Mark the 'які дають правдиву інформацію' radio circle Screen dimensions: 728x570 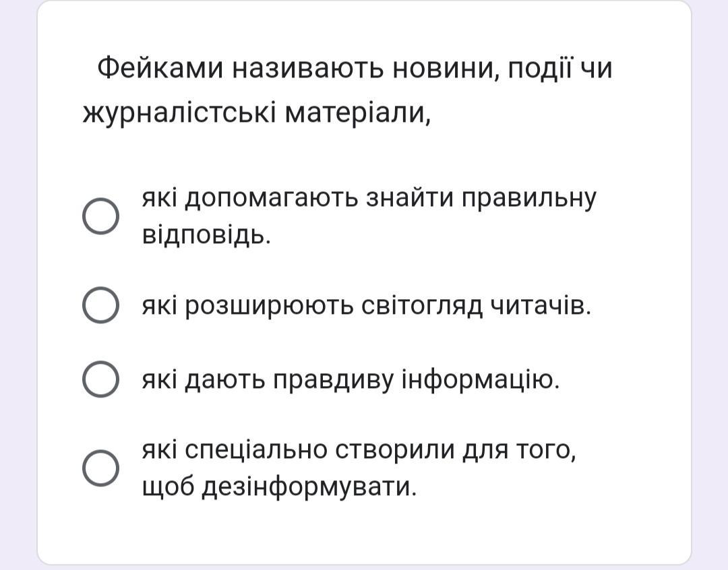pyautogui.click(x=101, y=379)
